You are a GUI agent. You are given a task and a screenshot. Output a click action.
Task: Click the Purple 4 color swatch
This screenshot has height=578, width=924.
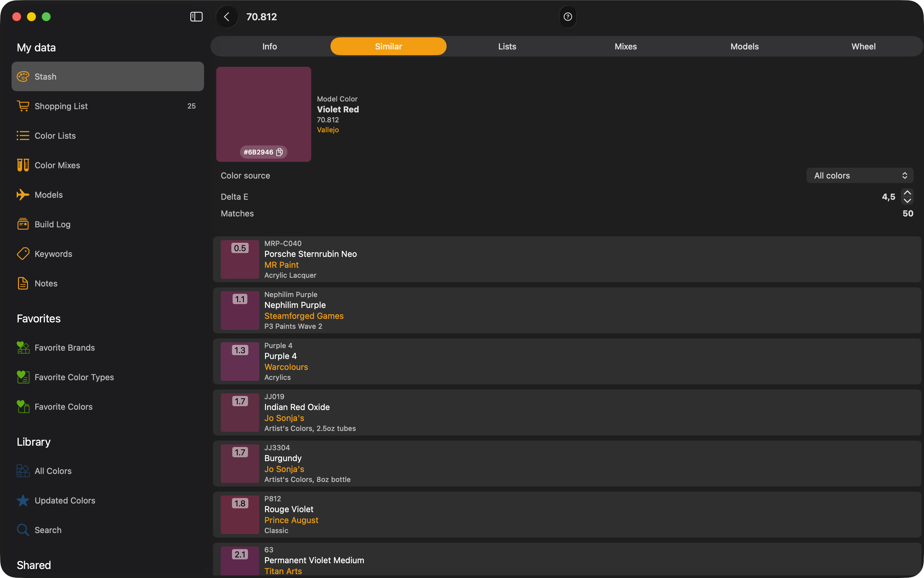pos(240,361)
